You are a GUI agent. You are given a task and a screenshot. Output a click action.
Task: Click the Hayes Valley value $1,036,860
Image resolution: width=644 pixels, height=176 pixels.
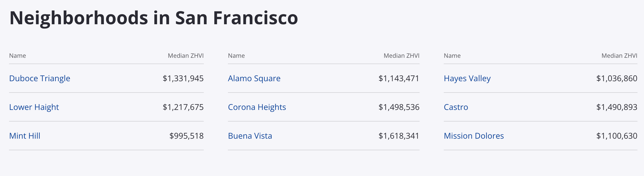(x=617, y=78)
